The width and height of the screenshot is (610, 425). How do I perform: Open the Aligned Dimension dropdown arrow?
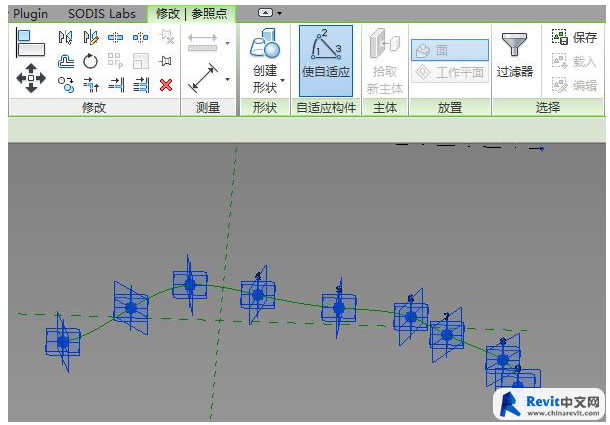coord(227,43)
